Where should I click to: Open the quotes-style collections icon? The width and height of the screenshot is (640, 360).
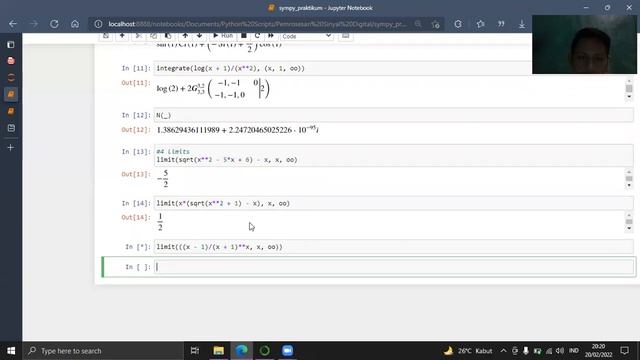501,24
